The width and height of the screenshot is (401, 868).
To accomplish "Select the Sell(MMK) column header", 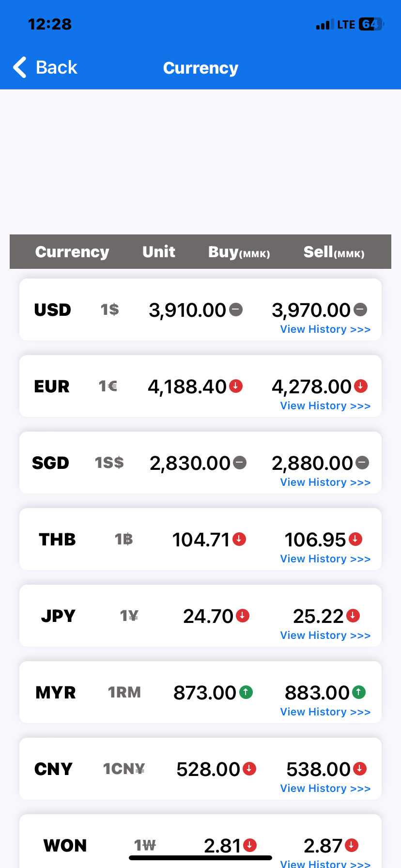I will tap(334, 252).
